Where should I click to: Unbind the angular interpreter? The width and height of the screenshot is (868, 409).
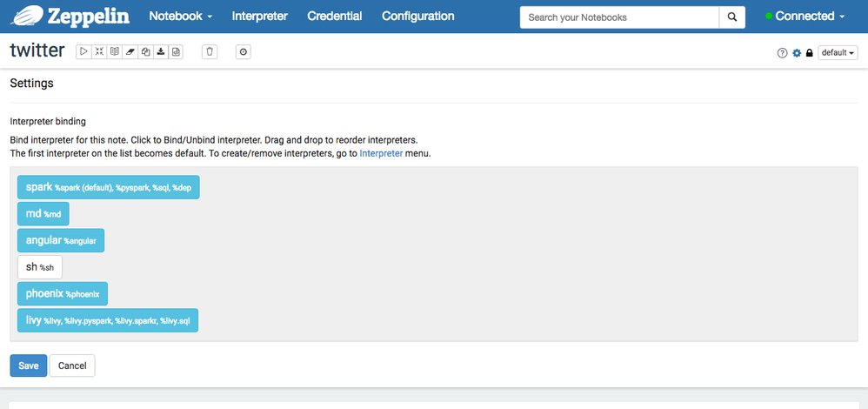[x=61, y=240]
